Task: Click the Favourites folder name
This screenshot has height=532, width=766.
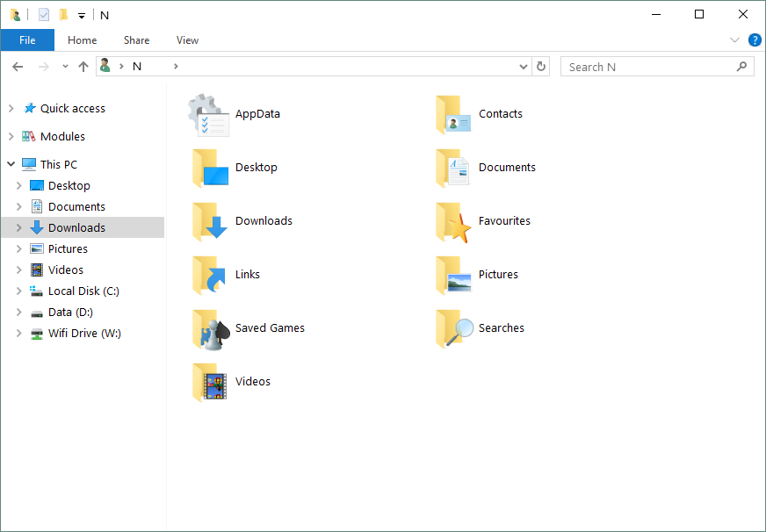Action: pos(504,221)
